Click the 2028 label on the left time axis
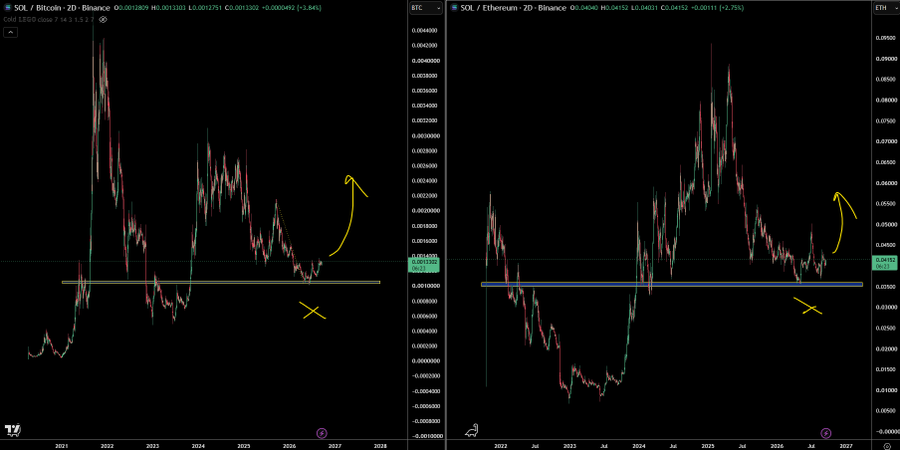The height and width of the screenshot is (450, 900). 379,445
